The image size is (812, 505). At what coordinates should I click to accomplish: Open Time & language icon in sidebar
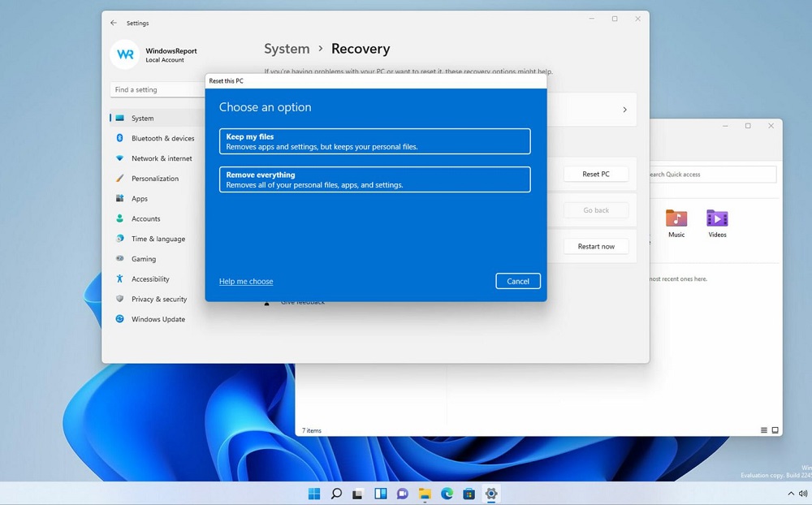click(119, 238)
